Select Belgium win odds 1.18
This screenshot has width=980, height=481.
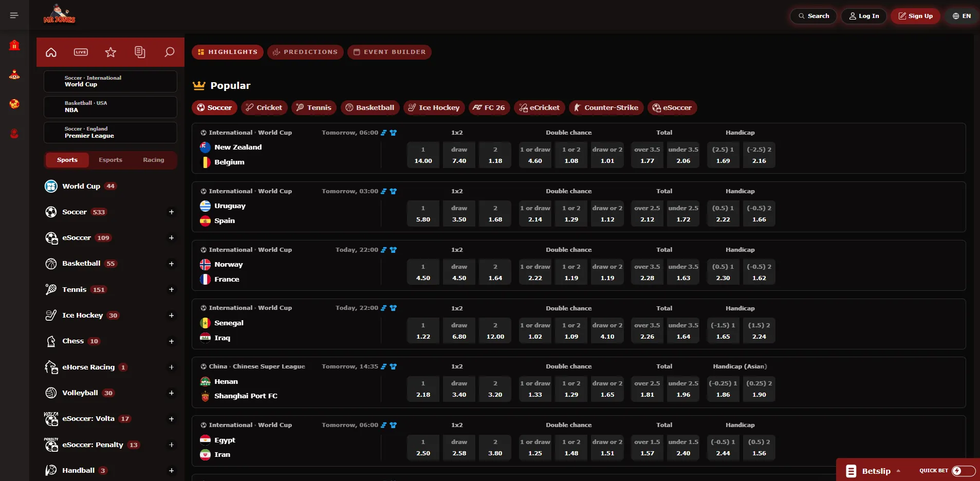click(495, 155)
